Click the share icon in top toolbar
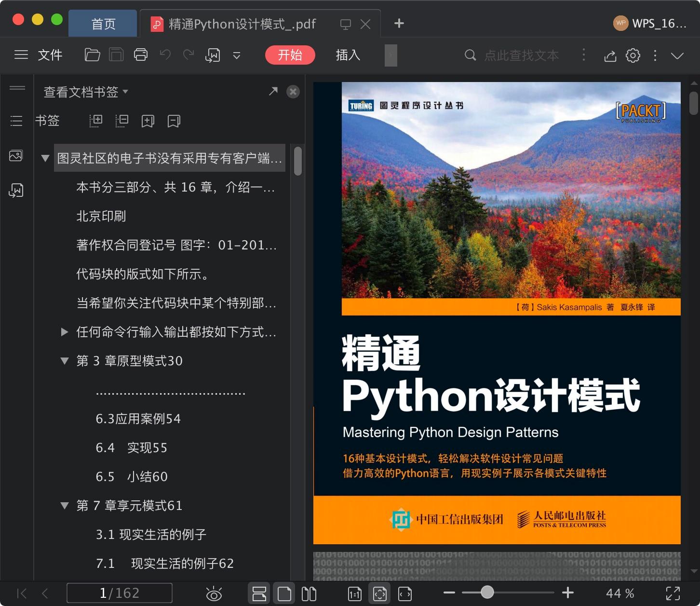 click(610, 56)
